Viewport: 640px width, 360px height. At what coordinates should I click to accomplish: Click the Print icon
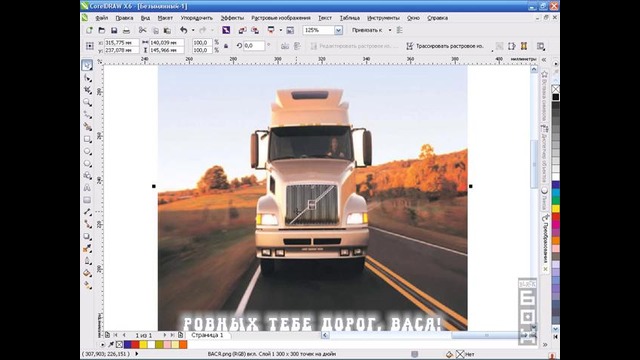click(127, 30)
